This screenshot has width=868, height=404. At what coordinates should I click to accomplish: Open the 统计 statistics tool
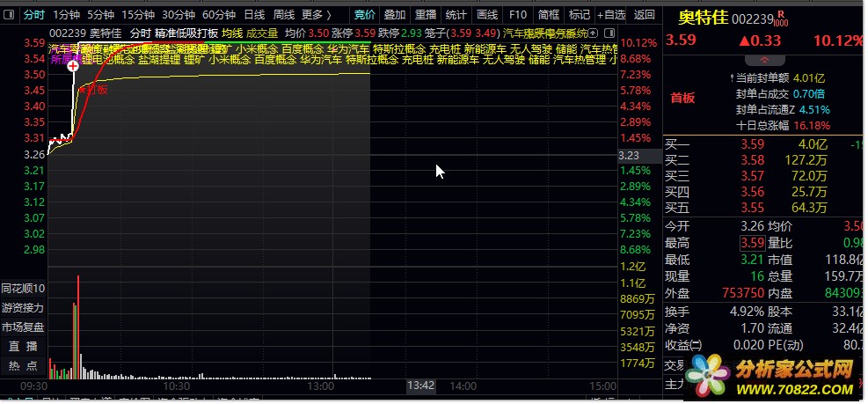(x=456, y=14)
